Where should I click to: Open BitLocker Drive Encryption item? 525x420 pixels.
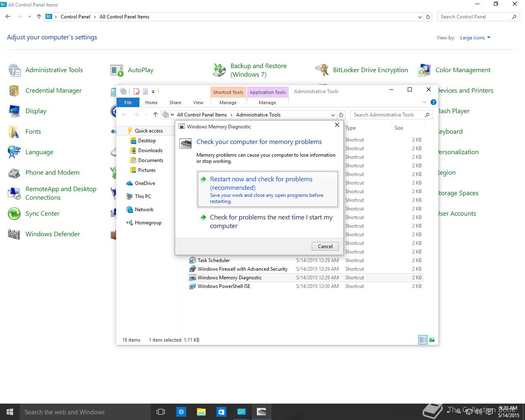pyautogui.click(x=362, y=70)
